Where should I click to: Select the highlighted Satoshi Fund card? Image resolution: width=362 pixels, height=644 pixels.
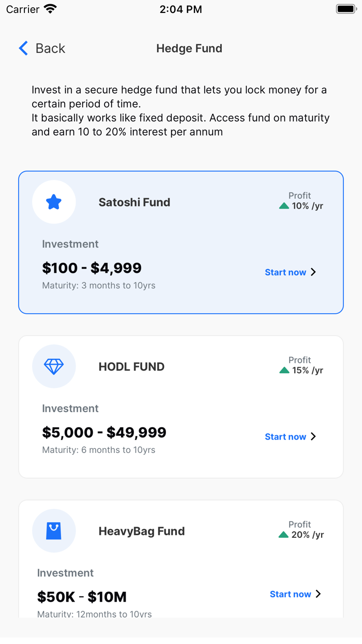click(181, 242)
